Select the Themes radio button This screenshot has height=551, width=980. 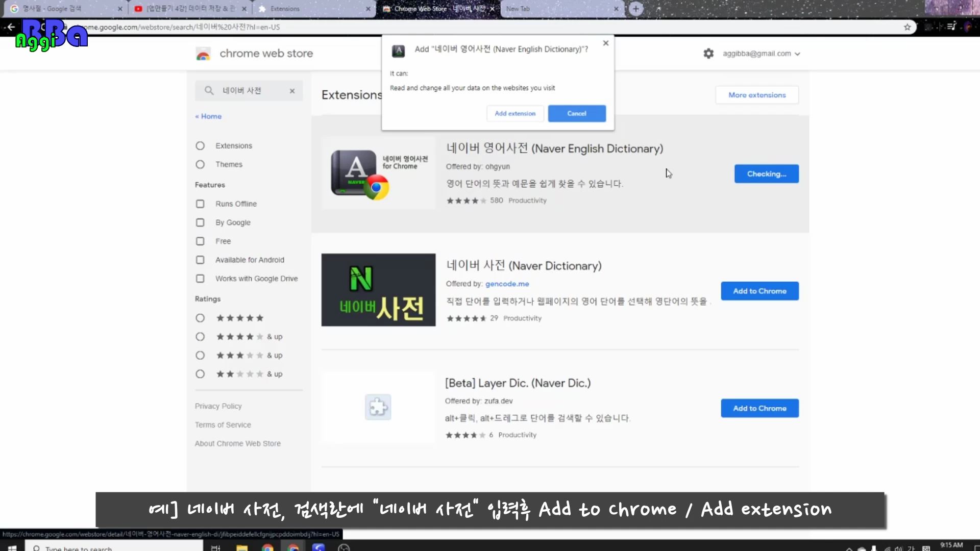click(x=200, y=164)
